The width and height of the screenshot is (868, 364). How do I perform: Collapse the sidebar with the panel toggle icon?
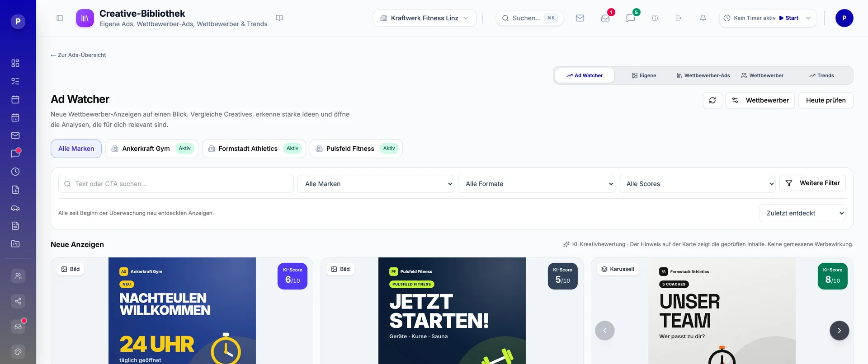(x=60, y=18)
